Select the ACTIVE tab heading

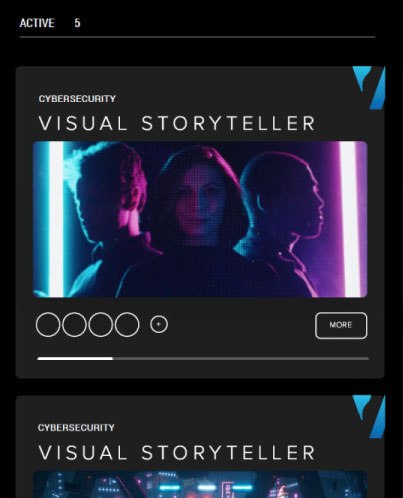(37, 23)
